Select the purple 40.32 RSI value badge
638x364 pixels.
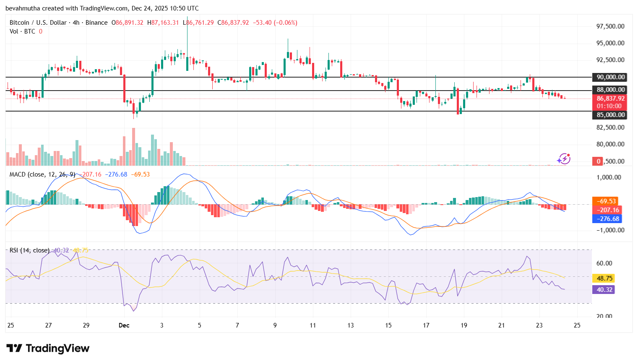603,289
